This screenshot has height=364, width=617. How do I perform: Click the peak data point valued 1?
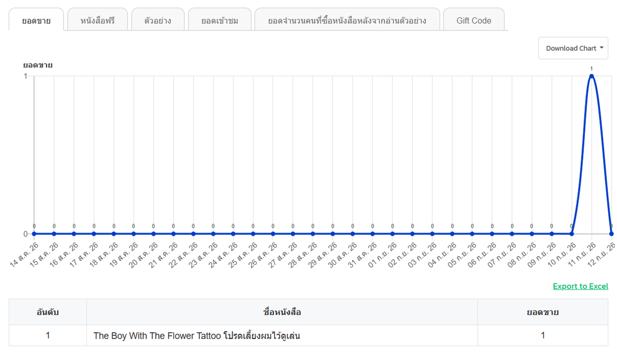(591, 76)
